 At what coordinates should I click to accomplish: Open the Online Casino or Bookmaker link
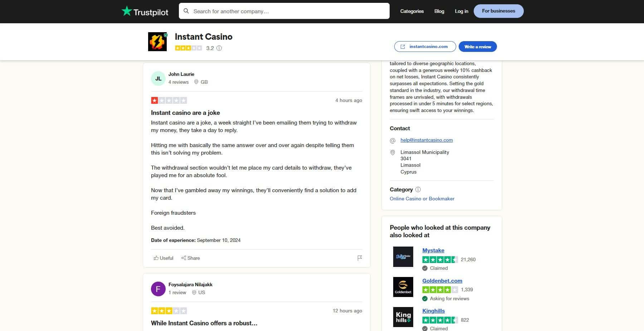pyautogui.click(x=421, y=199)
